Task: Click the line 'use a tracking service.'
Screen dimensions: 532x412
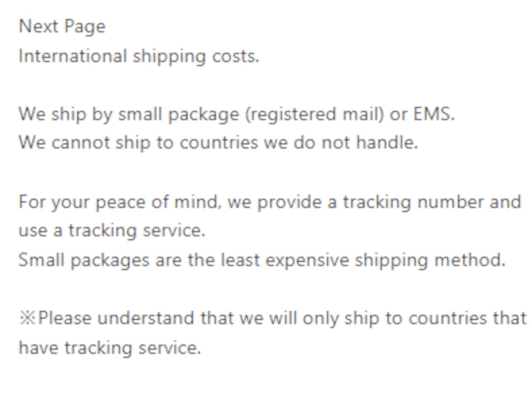Action: pyautogui.click(x=112, y=231)
